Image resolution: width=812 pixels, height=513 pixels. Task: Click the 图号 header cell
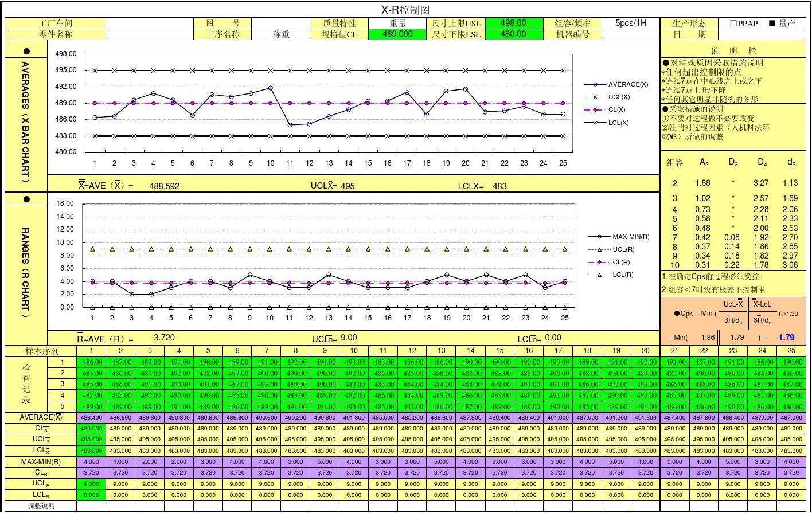point(223,24)
